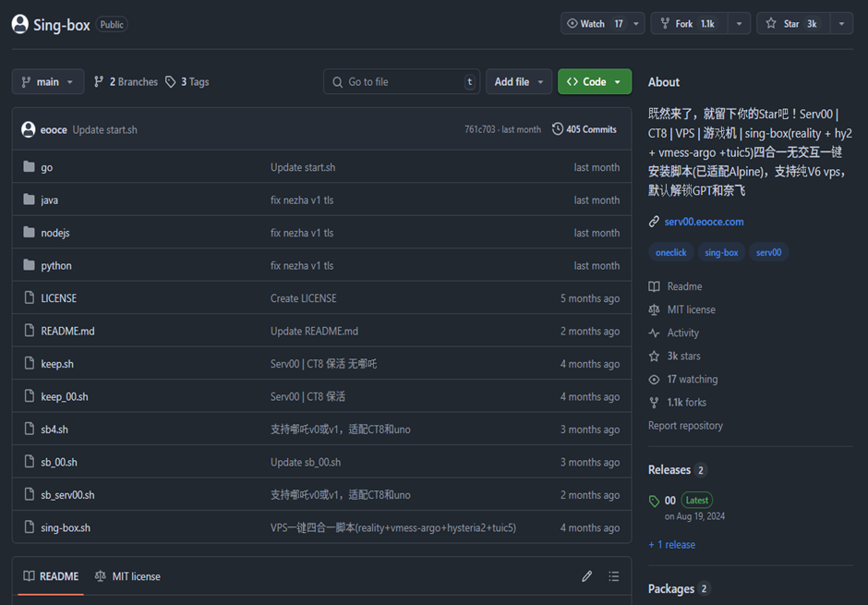Click the tag icon next to release 00

click(x=654, y=501)
